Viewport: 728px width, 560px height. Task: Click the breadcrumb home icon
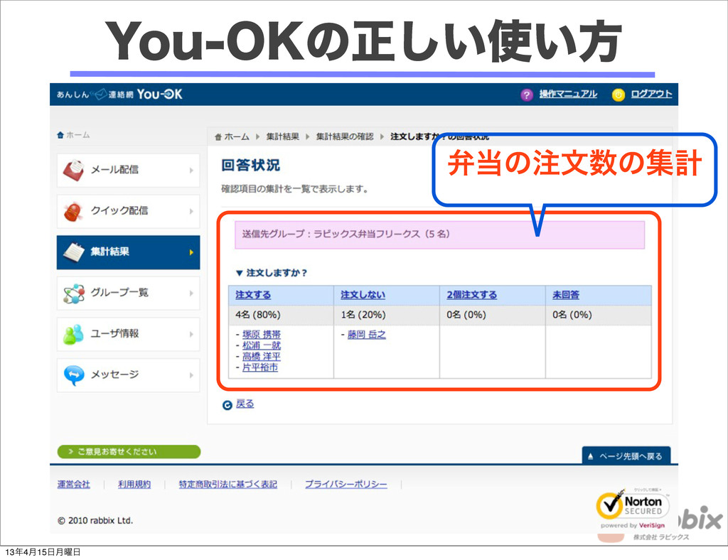point(218,137)
